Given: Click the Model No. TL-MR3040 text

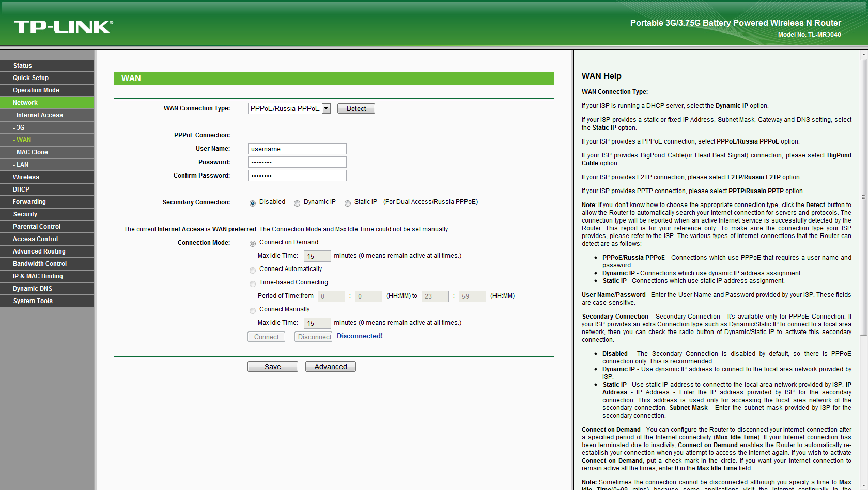Looking at the screenshot, I should click(809, 35).
